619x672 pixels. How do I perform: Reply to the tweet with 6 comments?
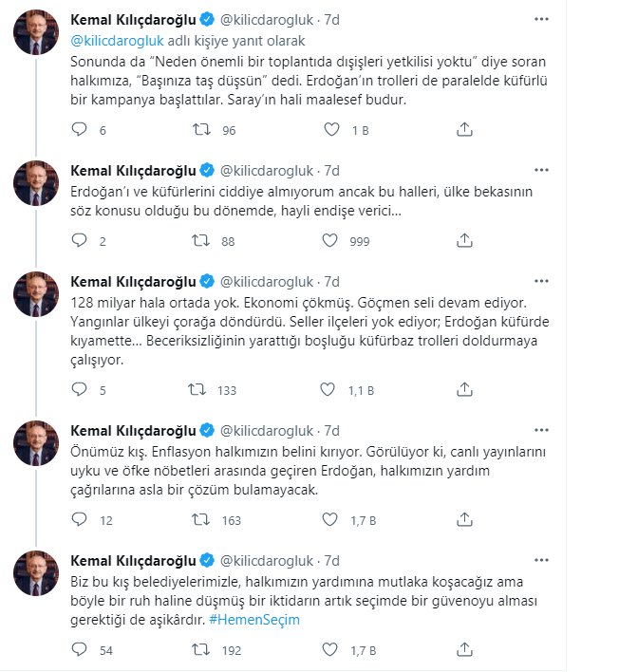click(x=80, y=129)
